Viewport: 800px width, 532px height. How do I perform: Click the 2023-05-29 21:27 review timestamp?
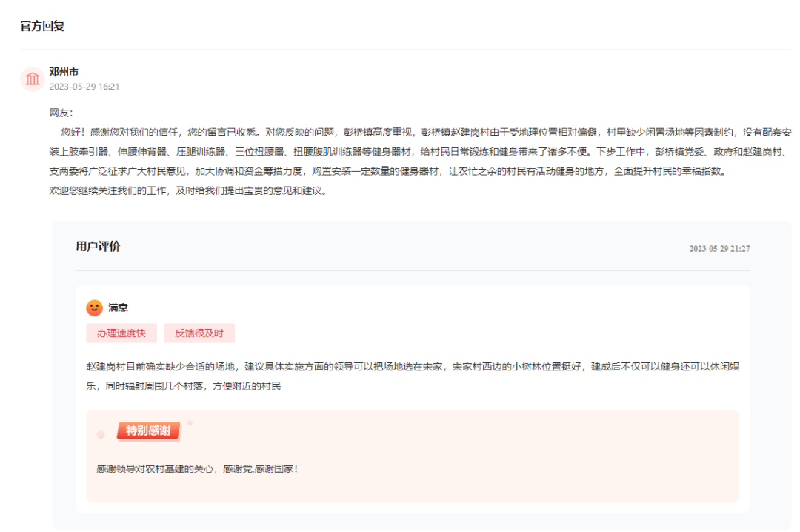click(719, 249)
